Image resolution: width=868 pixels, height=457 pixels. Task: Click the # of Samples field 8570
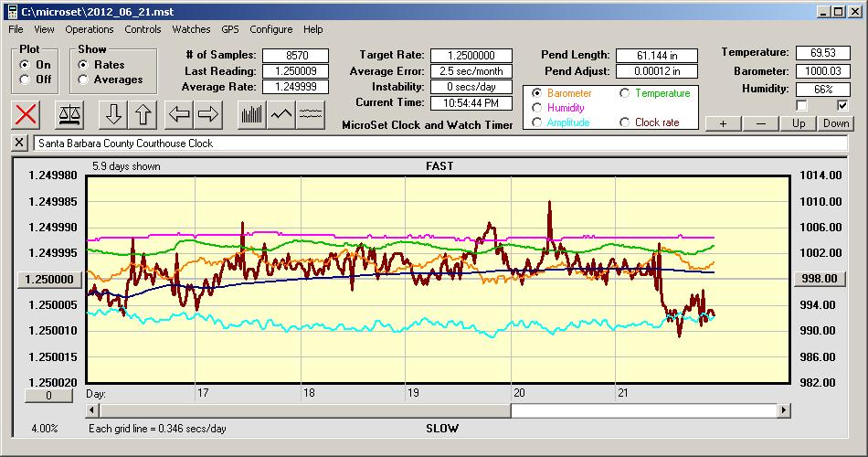(x=296, y=56)
